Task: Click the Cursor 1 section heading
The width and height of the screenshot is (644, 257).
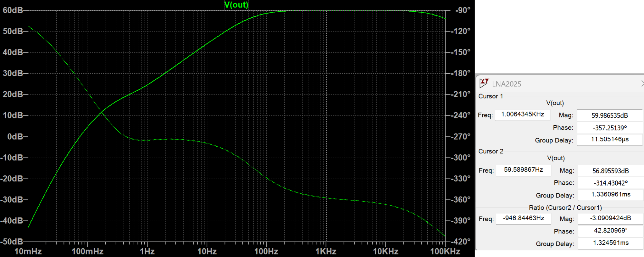Action: 491,96
